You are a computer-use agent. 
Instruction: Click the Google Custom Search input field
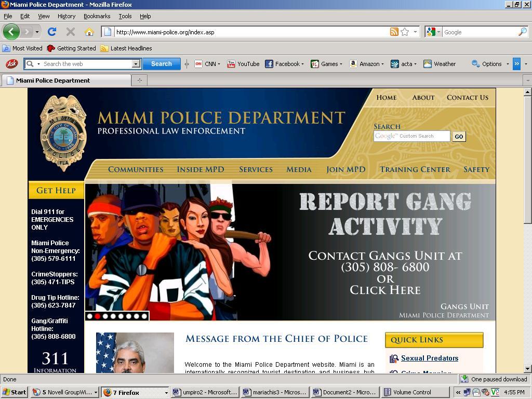tap(411, 136)
